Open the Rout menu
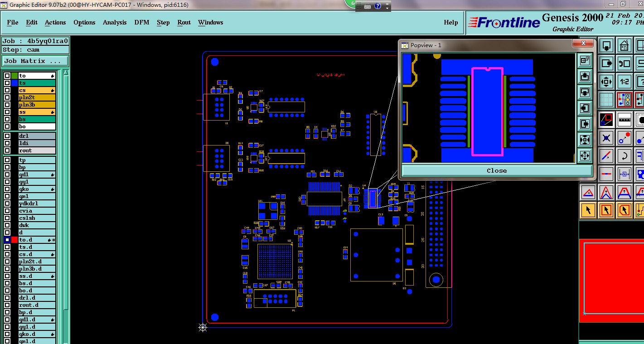Image resolution: width=644 pixels, height=344 pixels. pyautogui.click(x=184, y=22)
